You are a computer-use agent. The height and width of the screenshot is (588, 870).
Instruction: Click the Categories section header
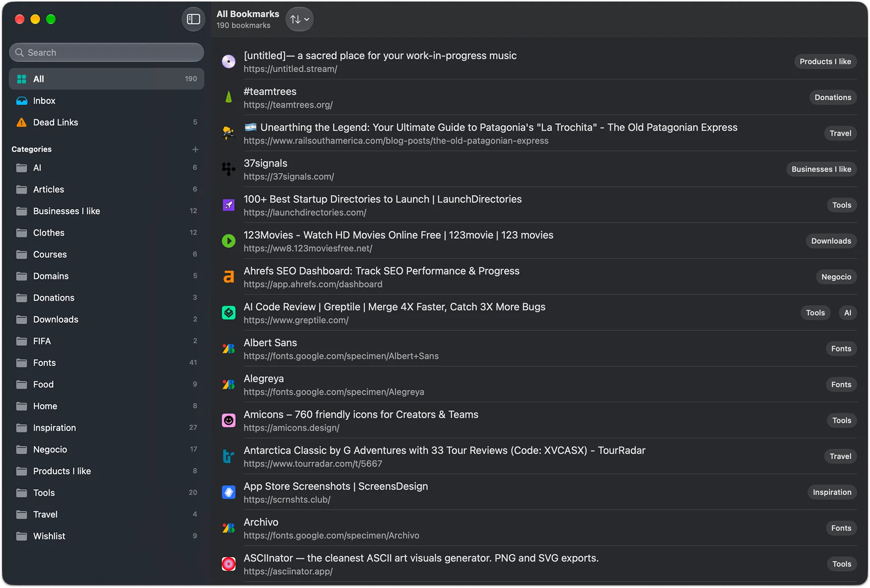[x=32, y=149]
